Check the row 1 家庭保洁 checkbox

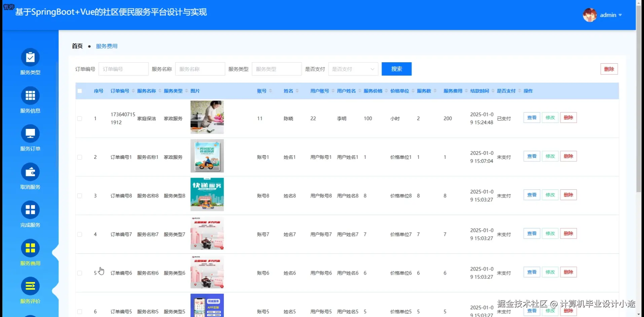click(80, 118)
